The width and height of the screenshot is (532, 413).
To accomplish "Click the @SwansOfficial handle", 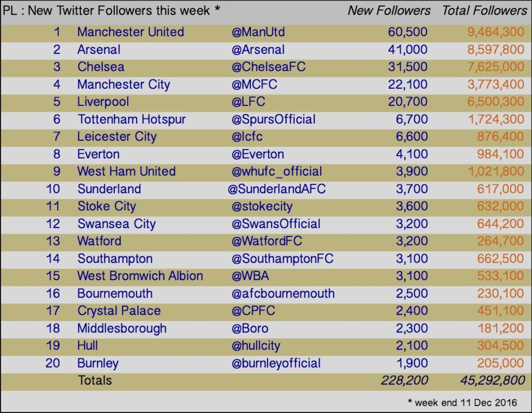I will click(276, 224).
